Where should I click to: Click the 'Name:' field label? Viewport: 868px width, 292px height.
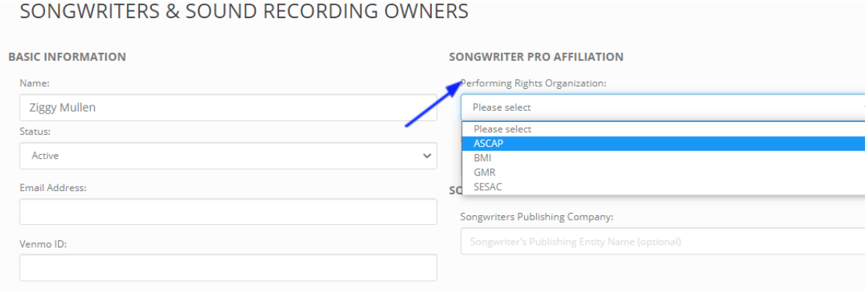(x=35, y=84)
